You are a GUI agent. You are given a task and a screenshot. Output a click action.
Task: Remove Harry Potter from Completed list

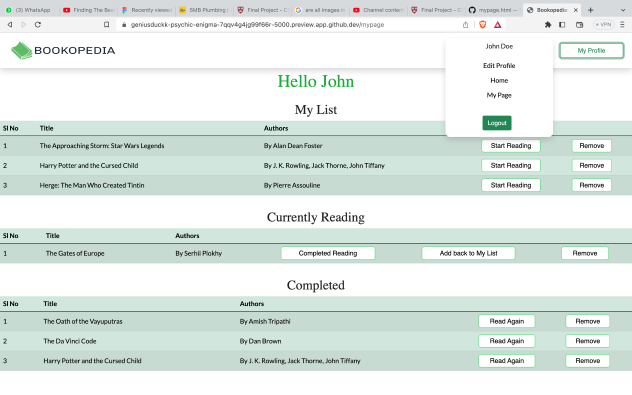(588, 361)
